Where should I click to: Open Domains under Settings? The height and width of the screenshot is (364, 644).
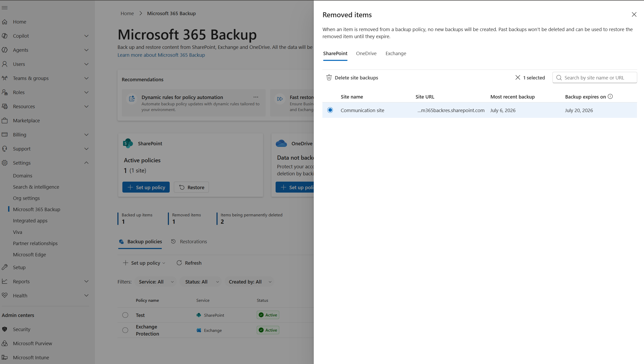tap(23, 176)
